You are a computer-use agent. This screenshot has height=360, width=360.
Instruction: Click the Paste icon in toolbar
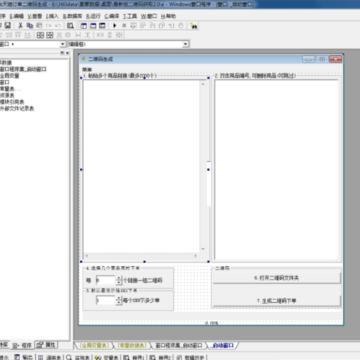(x=39, y=25)
